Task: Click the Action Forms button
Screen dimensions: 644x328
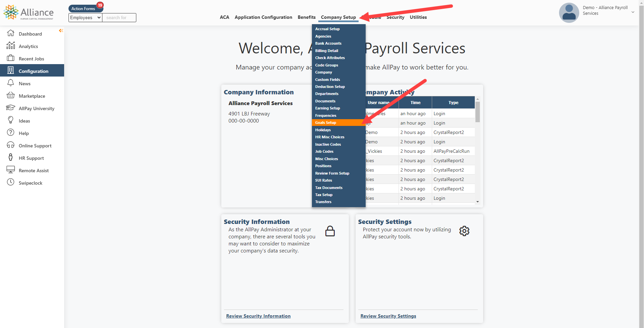Action: (x=83, y=9)
